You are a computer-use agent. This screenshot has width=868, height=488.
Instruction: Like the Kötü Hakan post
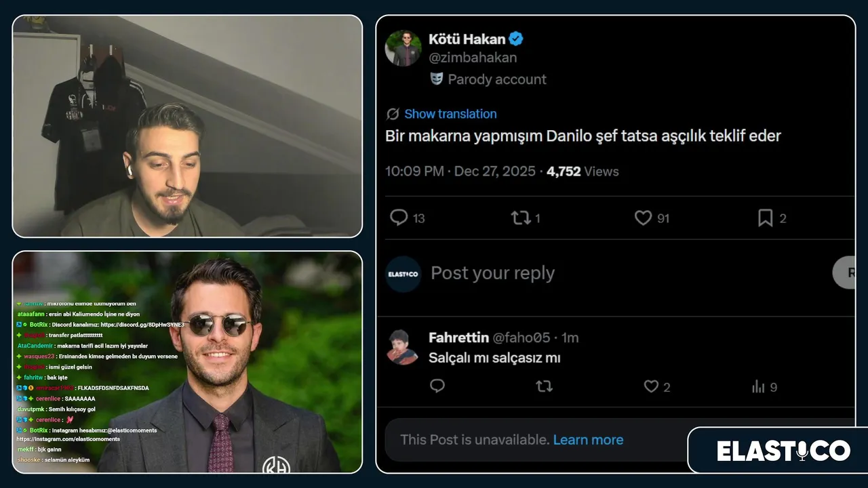(x=643, y=218)
